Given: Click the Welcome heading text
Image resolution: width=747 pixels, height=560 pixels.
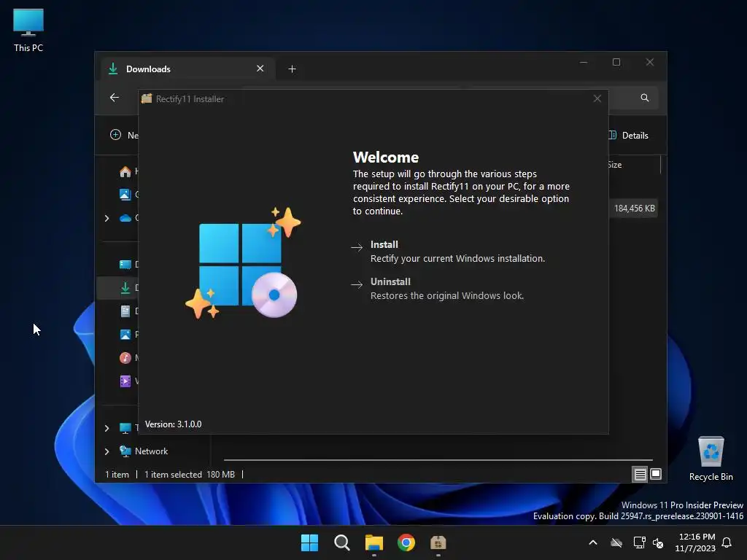Looking at the screenshot, I should click(x=386, y=157).
